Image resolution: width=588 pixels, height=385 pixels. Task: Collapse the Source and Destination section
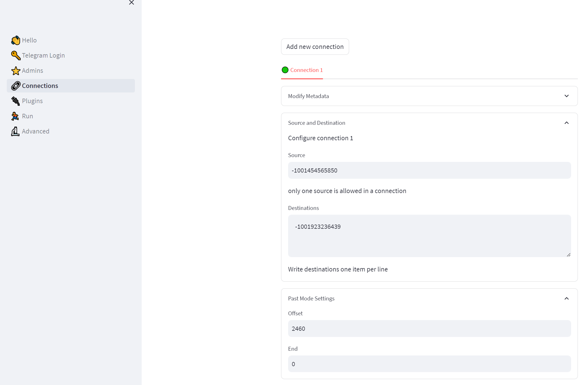pyautogui.click(x=567, y=123)
